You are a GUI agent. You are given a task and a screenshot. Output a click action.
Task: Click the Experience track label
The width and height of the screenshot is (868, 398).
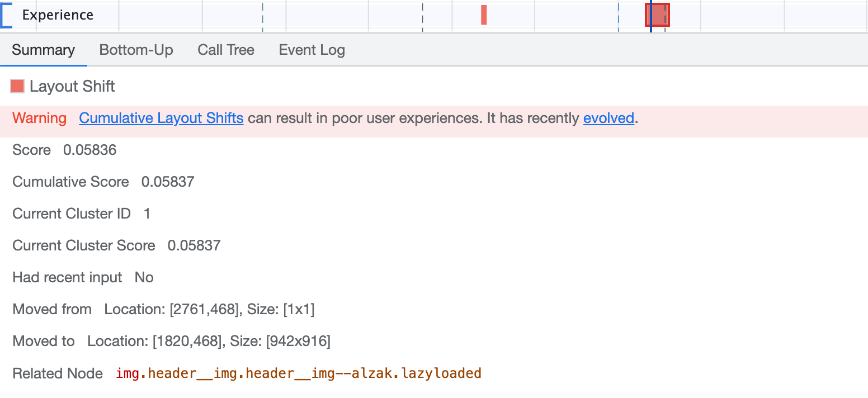point(58,15)
